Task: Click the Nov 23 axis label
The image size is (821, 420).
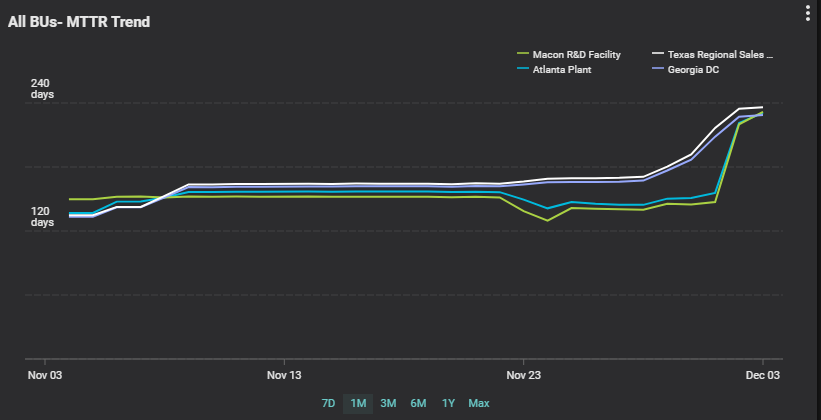Action: (524, 375)
